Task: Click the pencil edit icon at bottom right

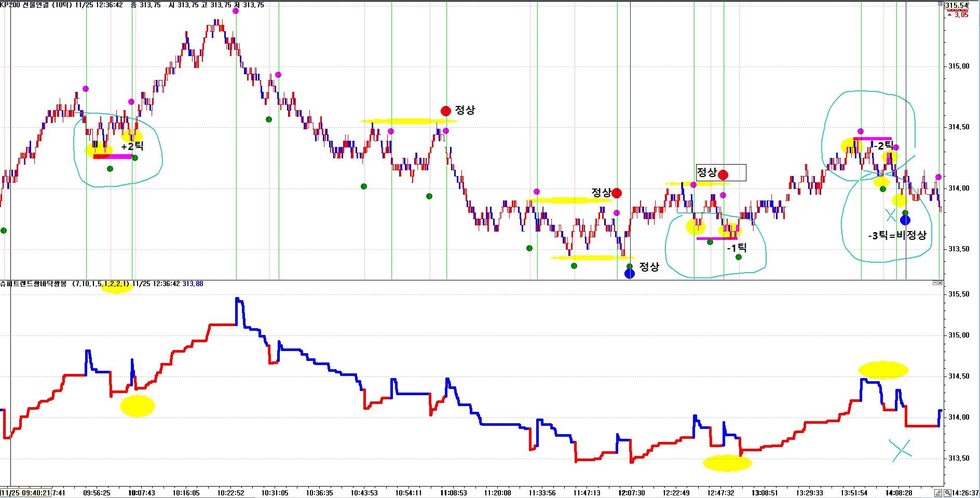Action: click(938, 493)
